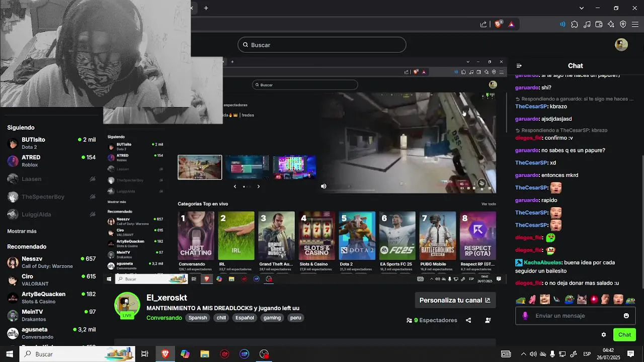
Task: Click the red glowing orb quick emote
Action: [594, 300]
